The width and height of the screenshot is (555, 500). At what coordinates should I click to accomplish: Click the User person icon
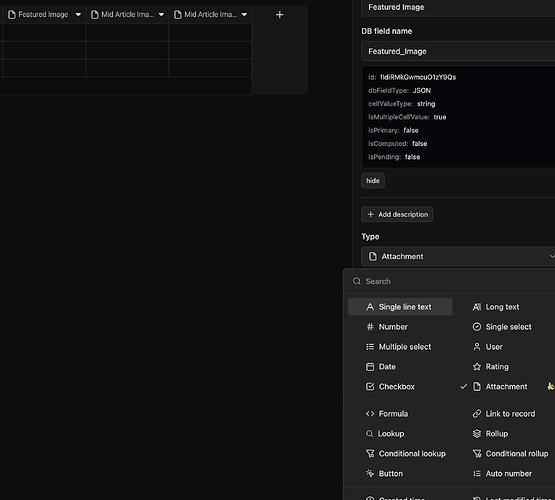coord(477,347)
